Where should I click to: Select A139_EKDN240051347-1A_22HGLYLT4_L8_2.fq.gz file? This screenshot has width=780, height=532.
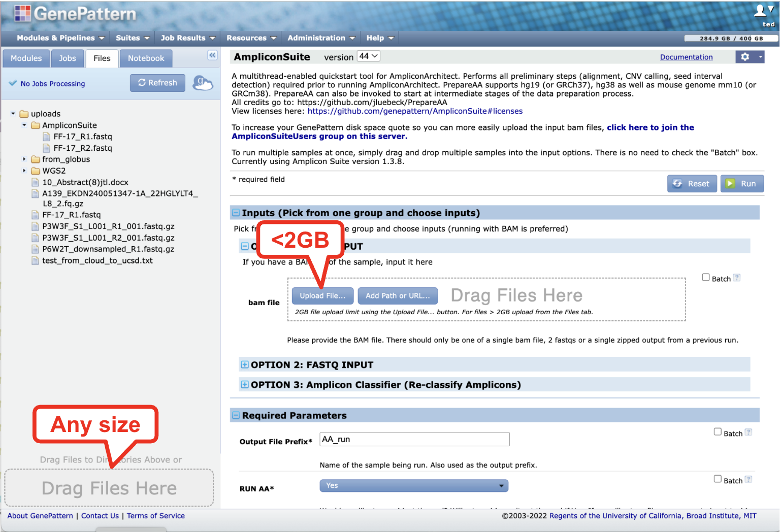[x=120, y=198]
